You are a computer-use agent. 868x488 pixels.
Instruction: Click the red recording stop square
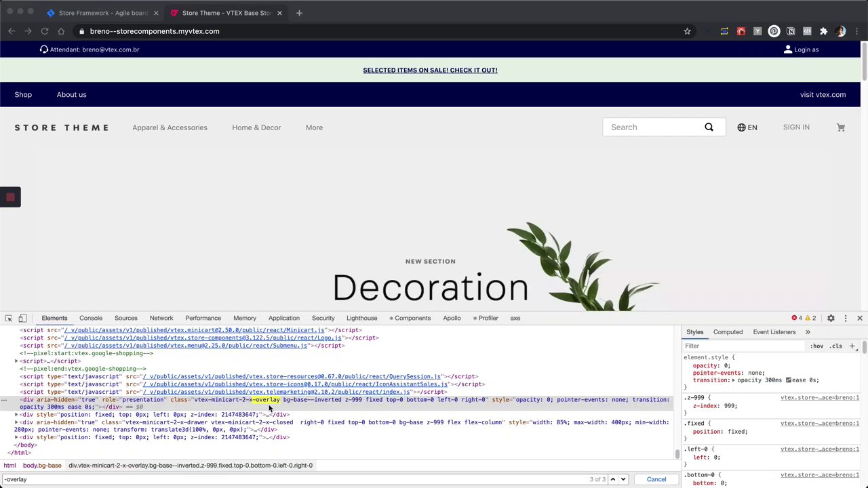coord(10,197)
